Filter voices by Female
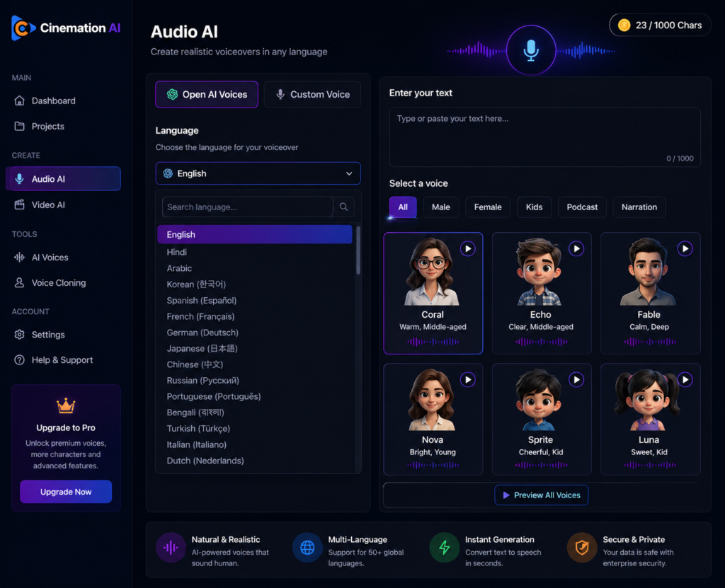The image size is (725, 588). tap(488, 207)
